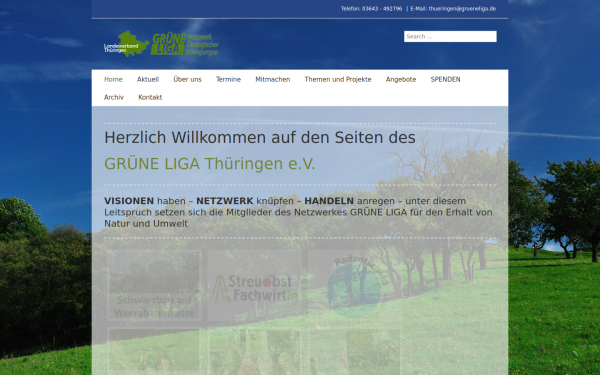The height and width of the screenshot is (375, 600).
Task: Open the Archiv menu item
Action: pos(114,97)
